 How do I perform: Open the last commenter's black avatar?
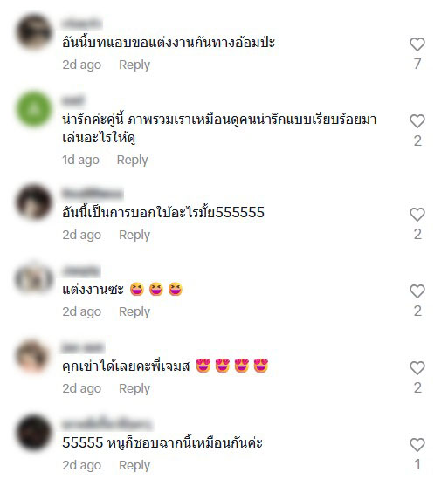pos(34,433)
